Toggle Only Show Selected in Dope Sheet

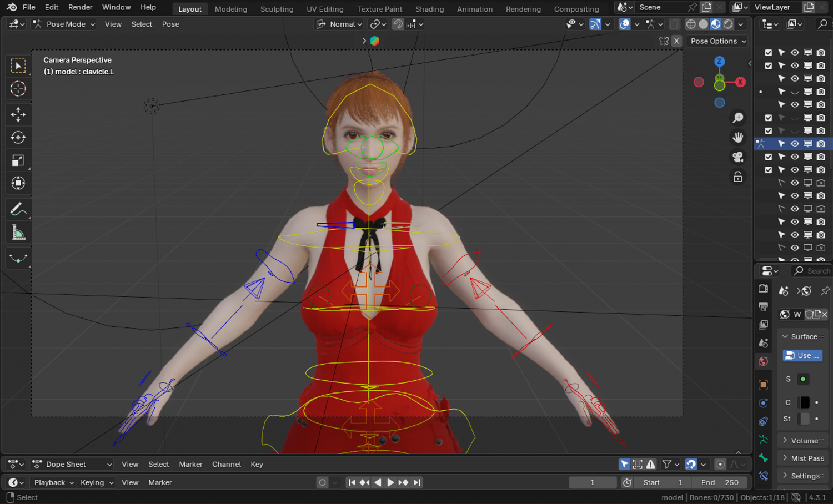pos(625,465)
